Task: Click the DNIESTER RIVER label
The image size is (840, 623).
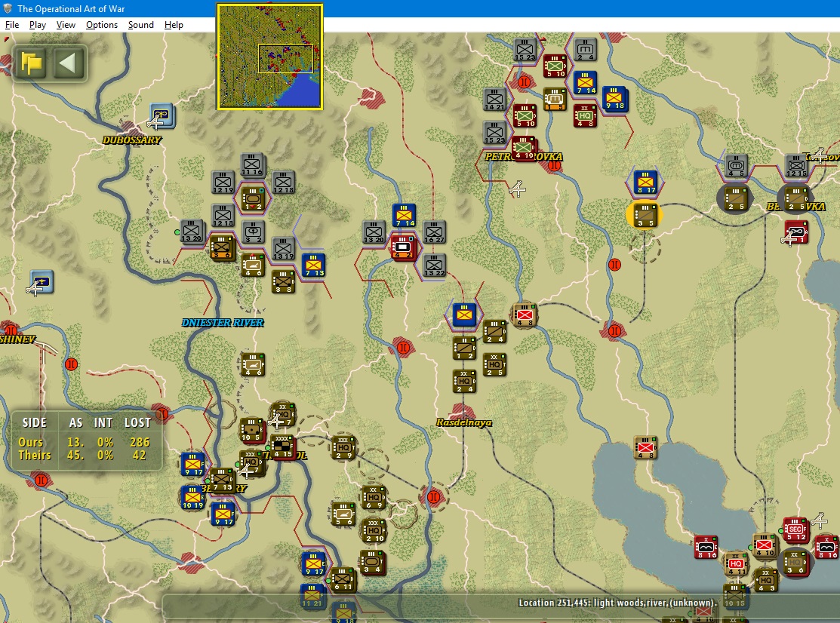Action: click(x=223, y=323)
